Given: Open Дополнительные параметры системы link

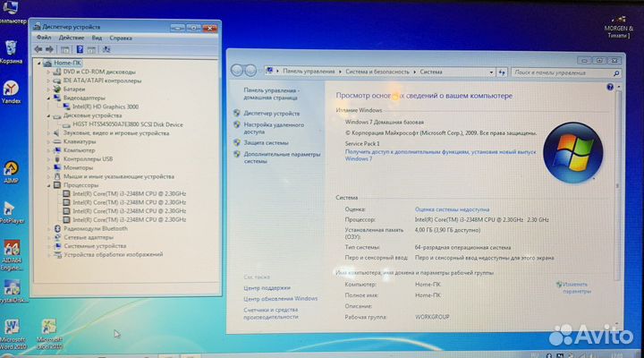Looking at the screenshot, I should (x=282, y=158).
